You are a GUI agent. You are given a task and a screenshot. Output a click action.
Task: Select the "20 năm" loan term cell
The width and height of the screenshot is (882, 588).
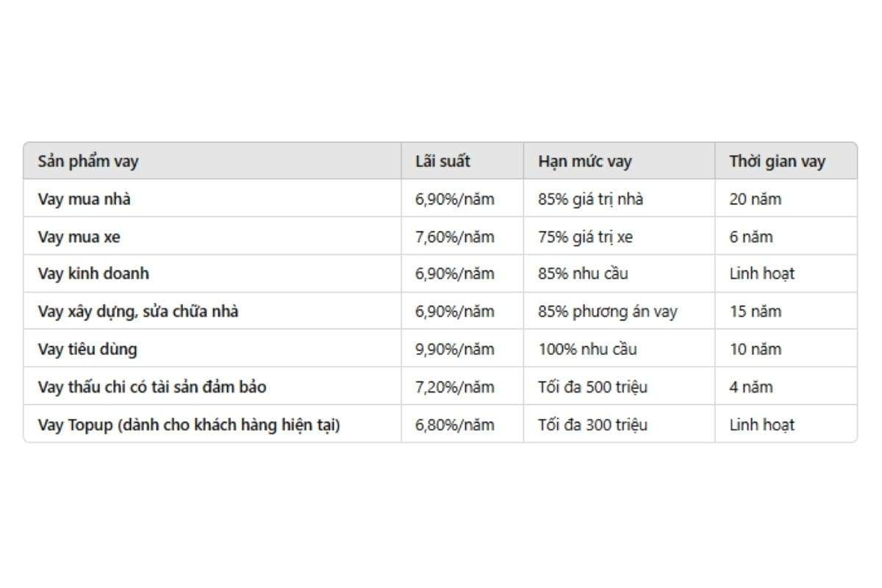755,199
